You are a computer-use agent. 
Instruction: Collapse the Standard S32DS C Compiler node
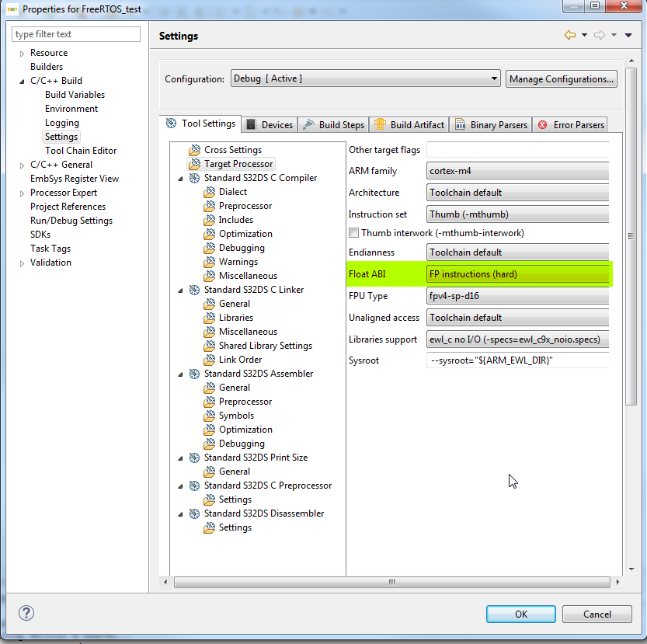(x=180, y=179)
